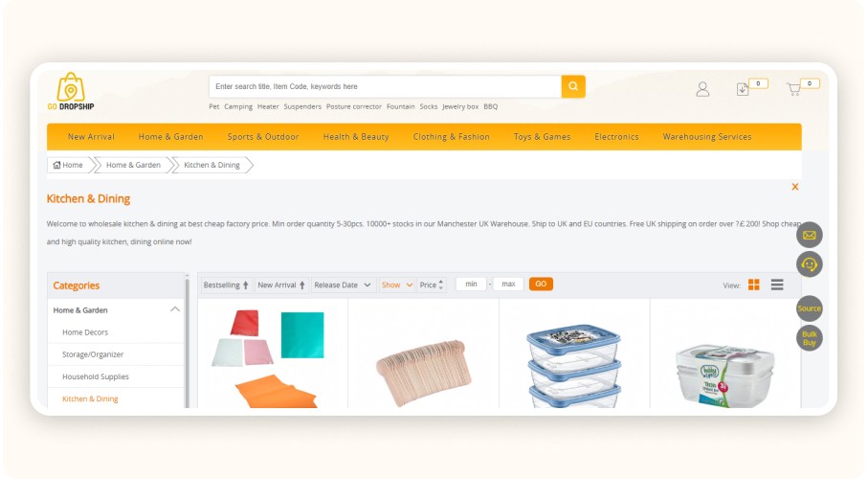Click the Home & Garden breadcrumb

click(133, 165)
